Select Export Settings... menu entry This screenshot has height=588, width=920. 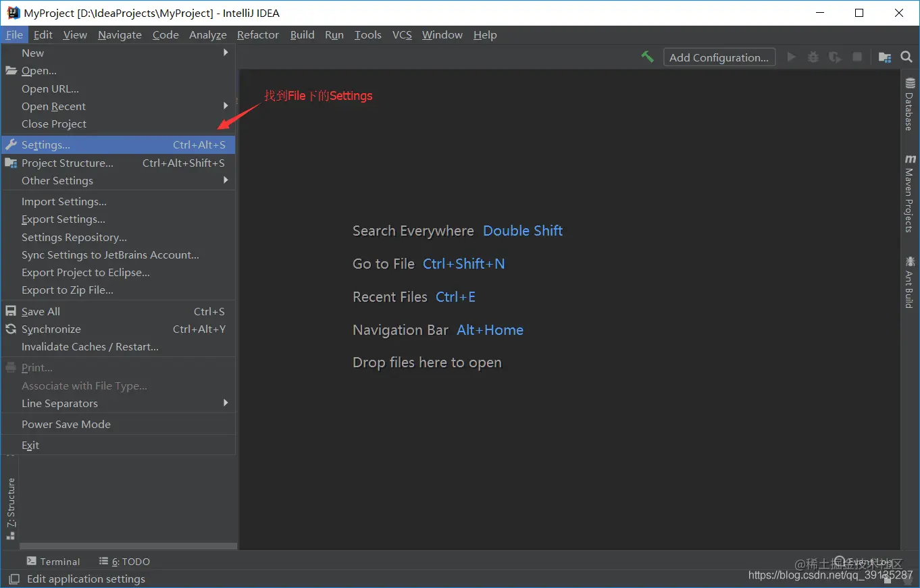(x=118, y=219)
